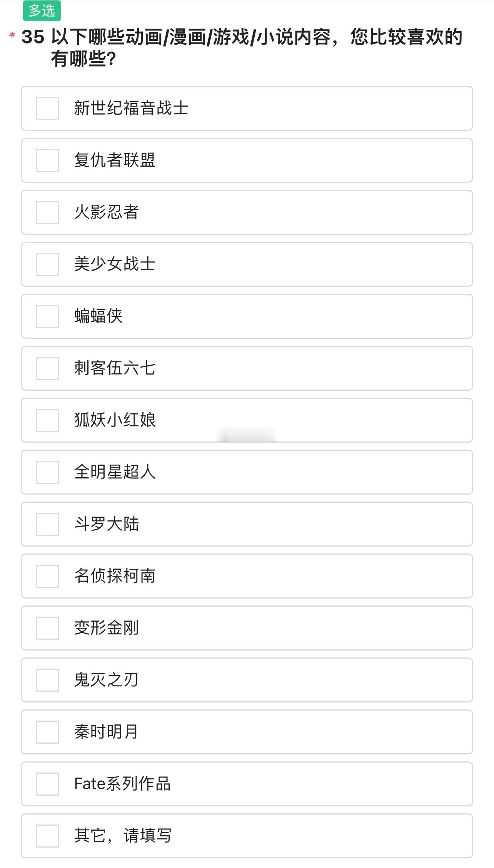Image resolution: width=494 pixels, height=868 pixels.
Task: Check the 美少女战士 checkbox
Action: click(47, 264)
